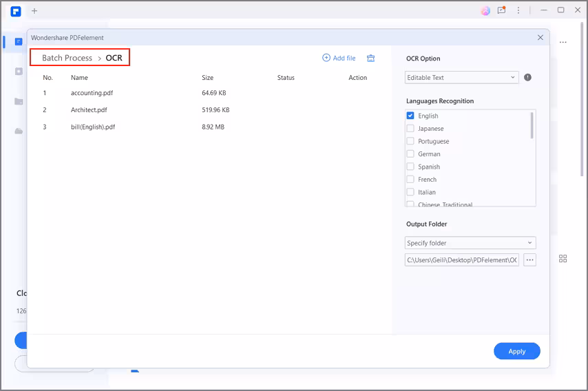588x391 pixels.
Task: Enable the French language checkbox
Action: pos(410,179)
